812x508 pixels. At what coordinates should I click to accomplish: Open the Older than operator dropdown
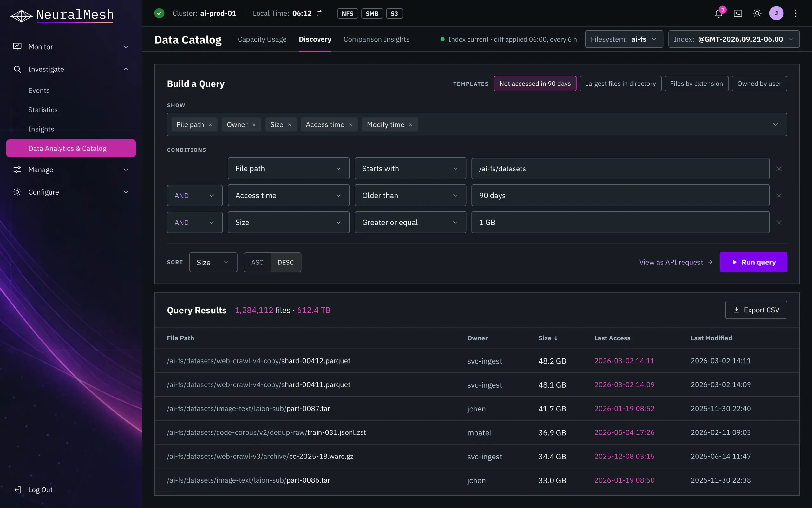(410, 196)
